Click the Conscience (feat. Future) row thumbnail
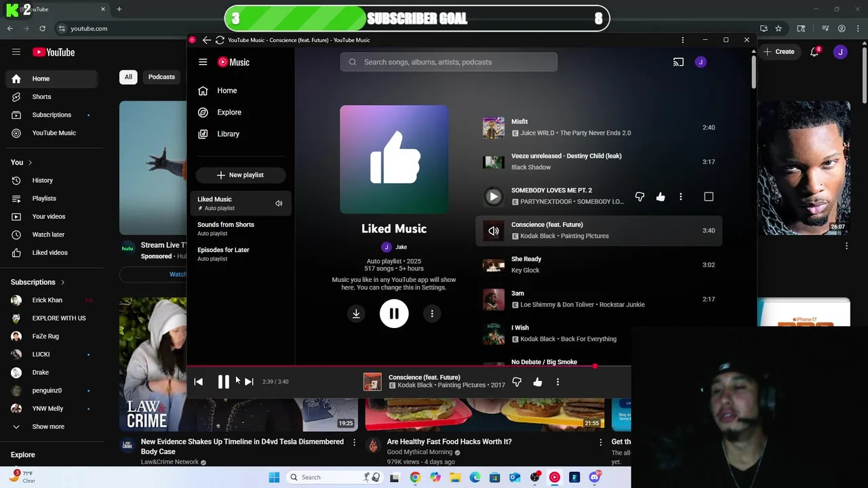 coord(494,230)
